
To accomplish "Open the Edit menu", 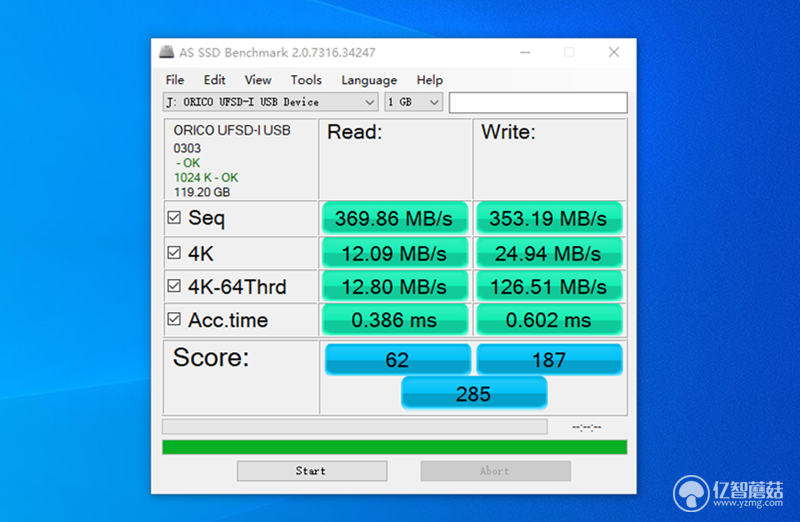I will click(214, 80).
